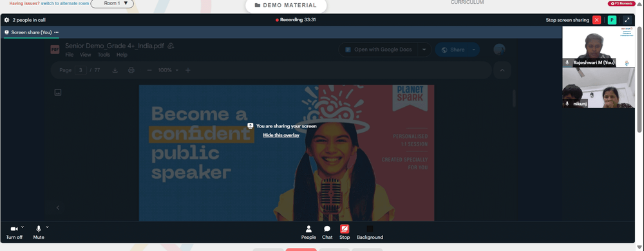Screen dimensions: 644x251
Task: Click the left arrow previous page
Action: pyautogui.click(x=58, y=208)
